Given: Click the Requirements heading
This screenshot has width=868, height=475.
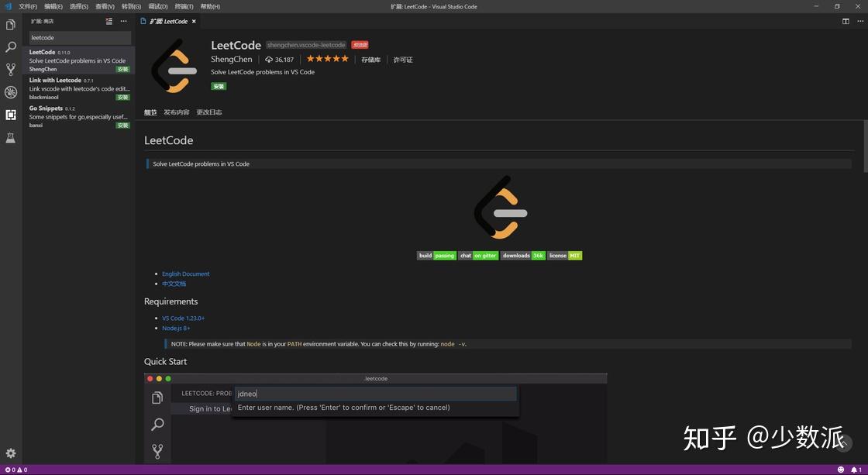Looking at the screenshot, I should click(170, 301).
